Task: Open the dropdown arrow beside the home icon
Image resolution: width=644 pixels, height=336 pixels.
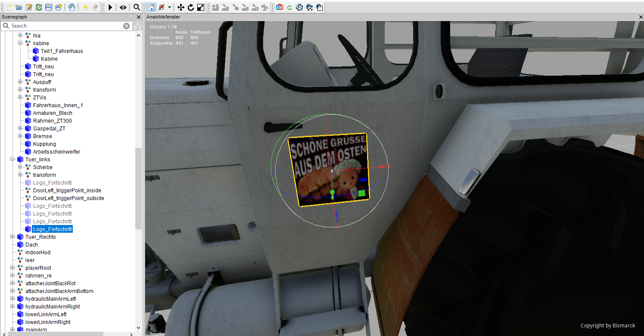Action: coord(170,7)
